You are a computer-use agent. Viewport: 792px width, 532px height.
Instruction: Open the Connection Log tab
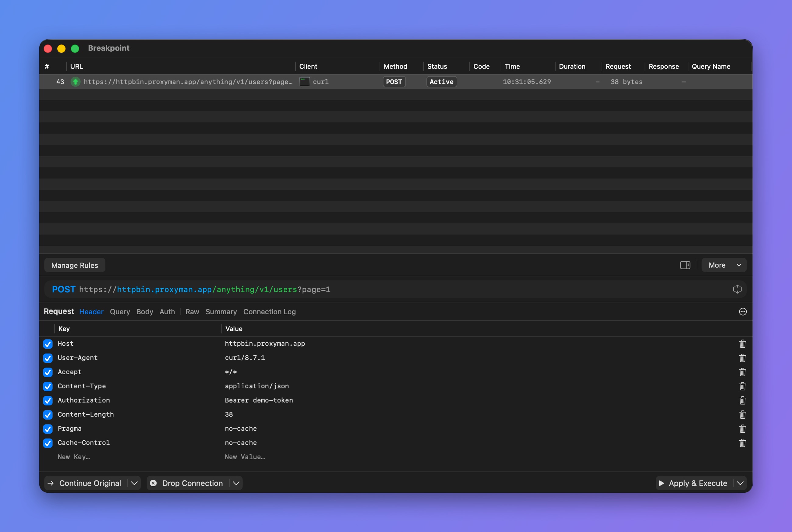(269, 312)
